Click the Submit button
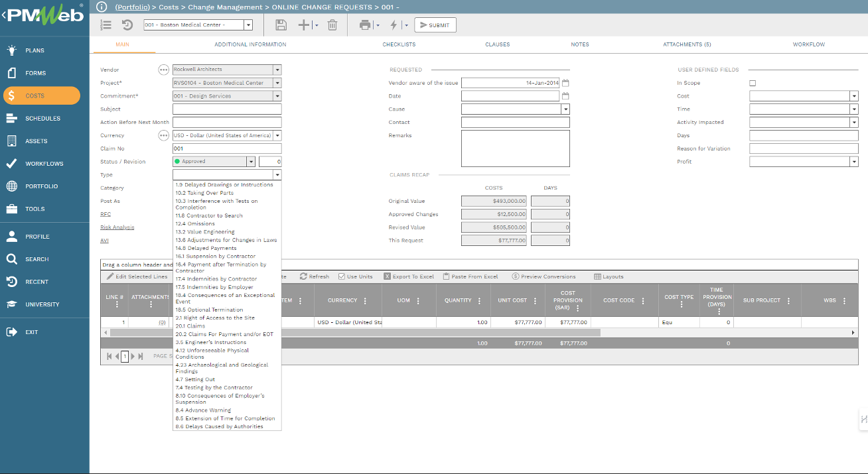Screen dimensions: 868x474 point(435,25)
